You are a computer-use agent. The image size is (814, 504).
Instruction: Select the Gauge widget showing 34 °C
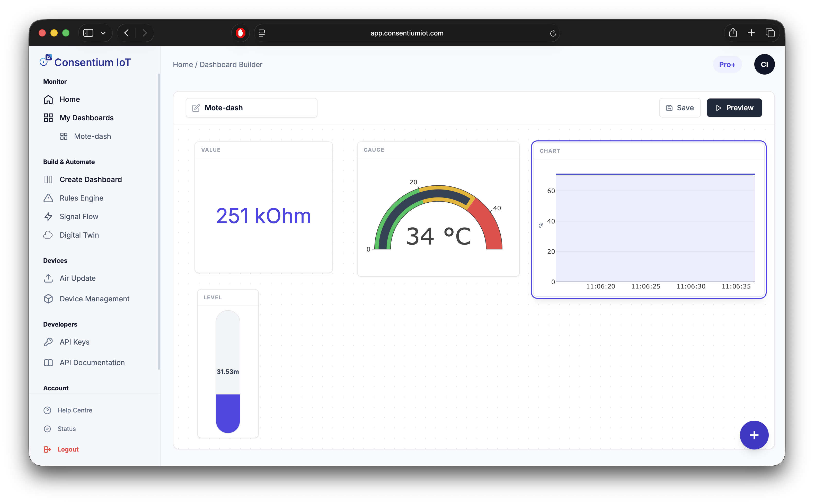click(x=438, y=209)
